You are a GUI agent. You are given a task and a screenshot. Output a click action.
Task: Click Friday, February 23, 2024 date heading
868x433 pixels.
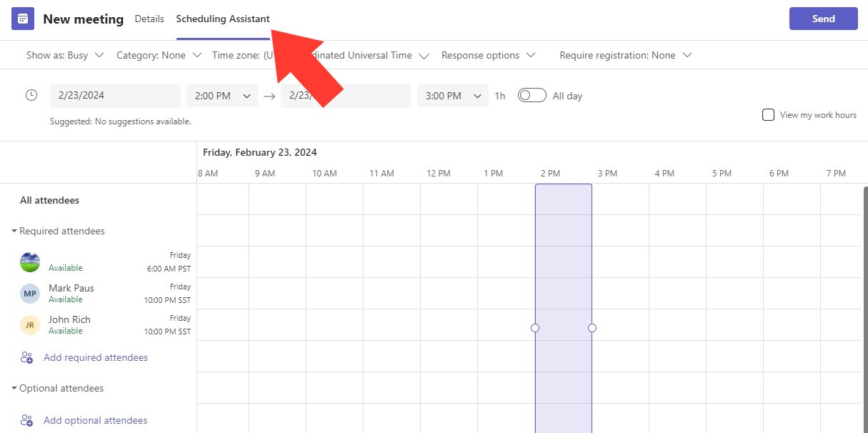260,152
